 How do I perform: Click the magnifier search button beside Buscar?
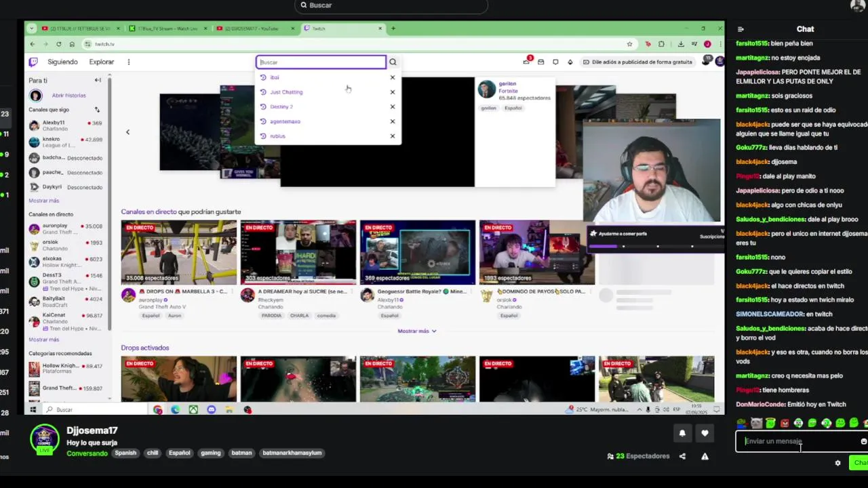[393, 62]
